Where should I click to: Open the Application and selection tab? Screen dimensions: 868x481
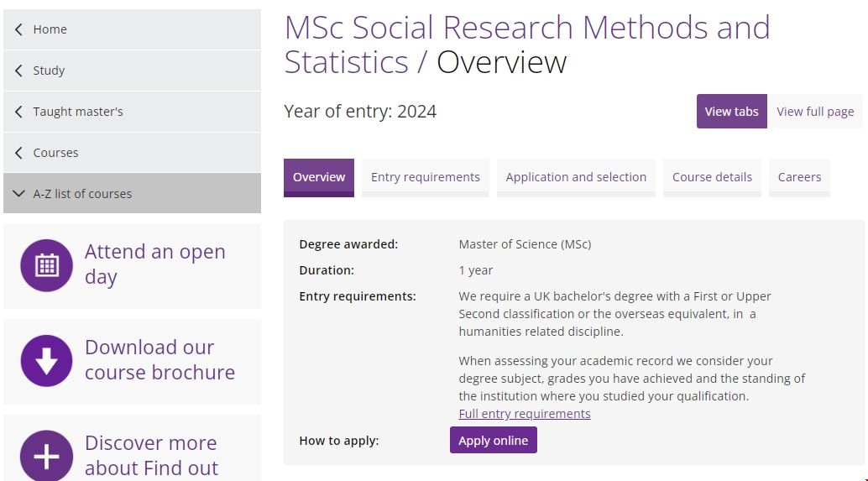tap(576, 177)
